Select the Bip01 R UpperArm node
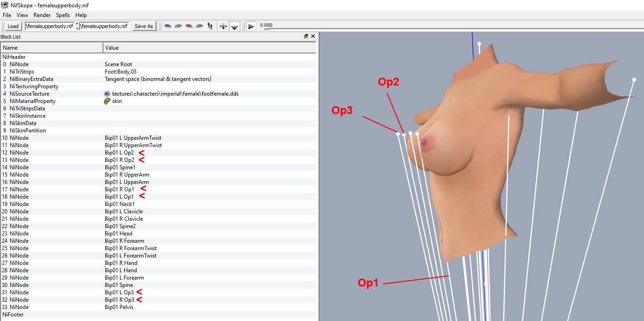Screen dimensions: 644x321 [158, 175]
